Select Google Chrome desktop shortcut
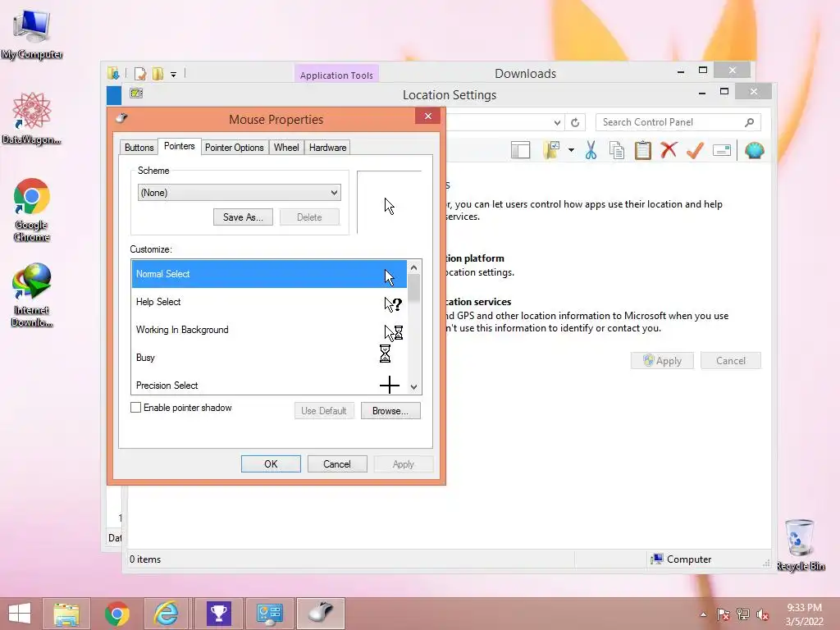The width and height of the screenshot is (840, 630). (32, 210)
